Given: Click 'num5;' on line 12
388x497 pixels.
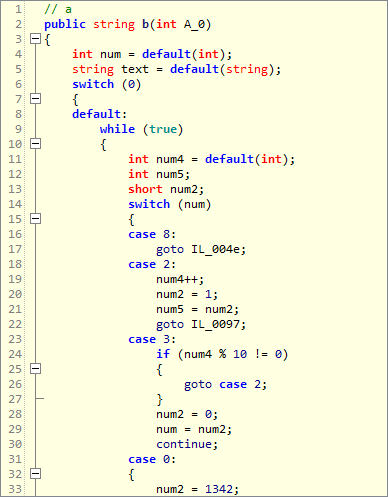Looking at the screenshot, I should [x=173, y=174].
